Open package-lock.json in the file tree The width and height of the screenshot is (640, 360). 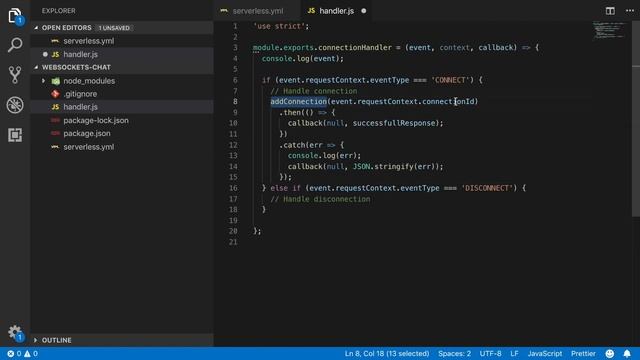96,120
